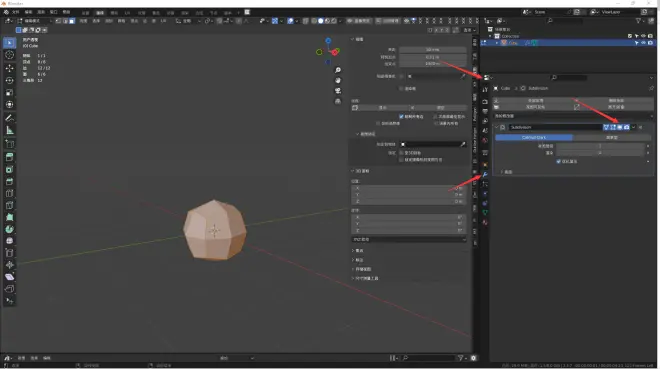
Task: Select the Shrink/Fatten tool
Action: pyautogui.click(x=10, y=265)
